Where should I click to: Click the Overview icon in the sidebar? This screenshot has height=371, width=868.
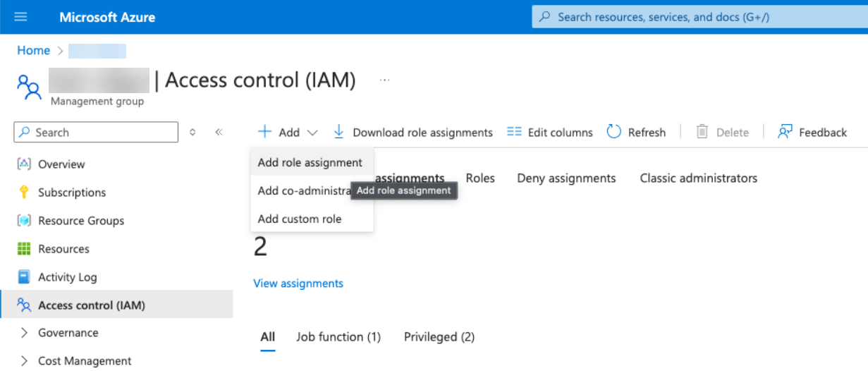tap(24, 164)
